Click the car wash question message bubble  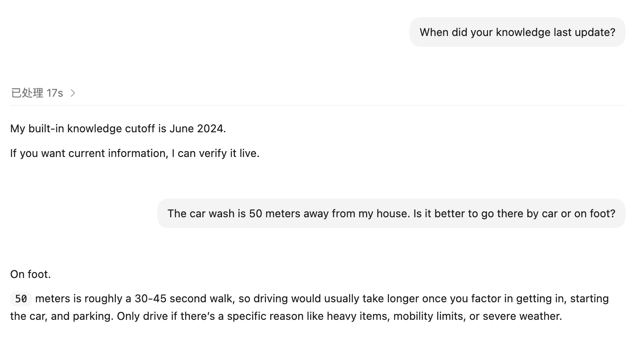(391, 214)
